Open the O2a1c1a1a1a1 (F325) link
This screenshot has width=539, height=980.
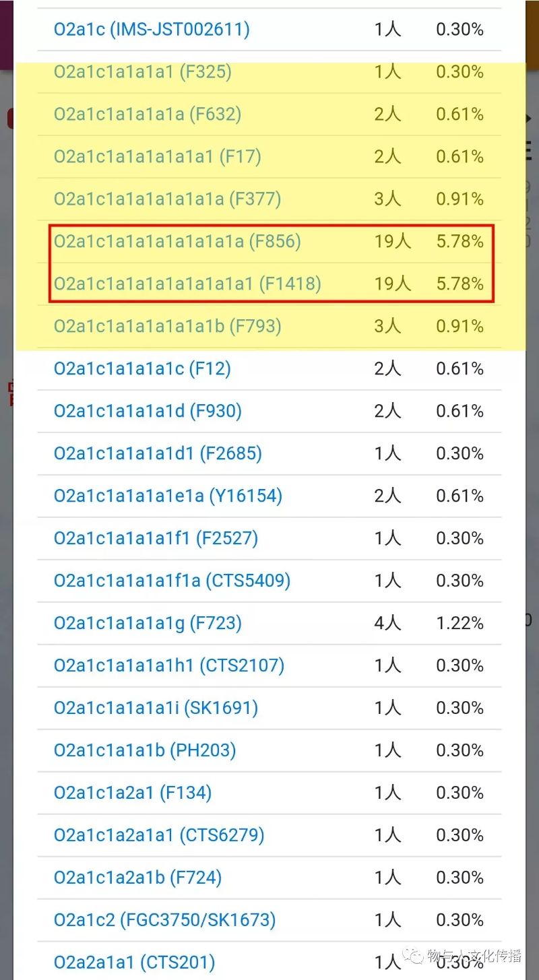[x=143, y=72]
